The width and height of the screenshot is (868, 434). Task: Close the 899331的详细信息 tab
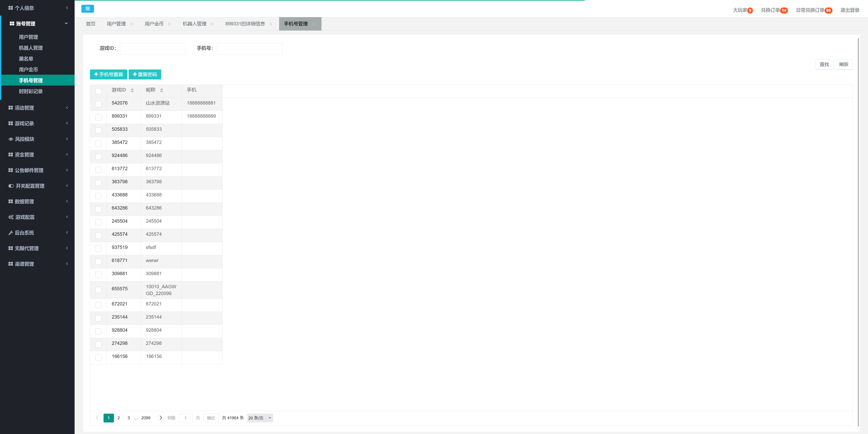[x=271, y=24]
